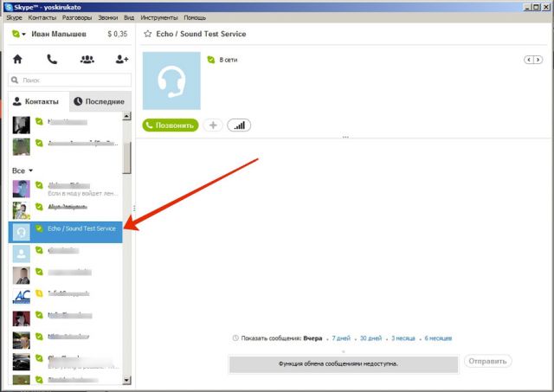The height and width of the screenshot is (392, 554).
Task: Click the contact list scrollbar down arrow
Action: click(x=126, y=381)
